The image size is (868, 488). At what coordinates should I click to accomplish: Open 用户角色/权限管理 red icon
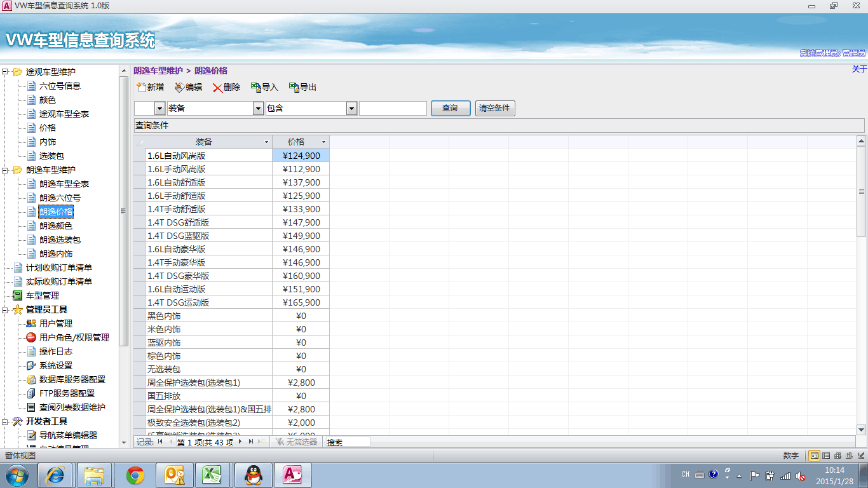coord(31,337)
